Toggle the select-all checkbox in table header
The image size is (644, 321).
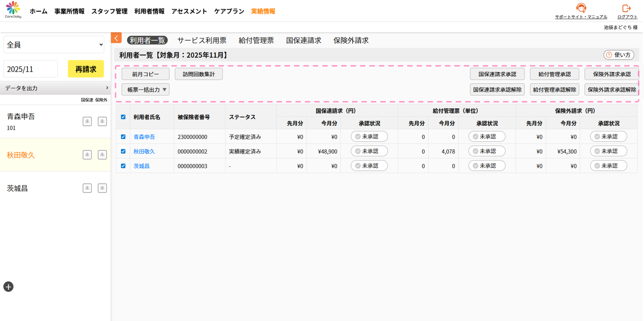coord(123,117)
